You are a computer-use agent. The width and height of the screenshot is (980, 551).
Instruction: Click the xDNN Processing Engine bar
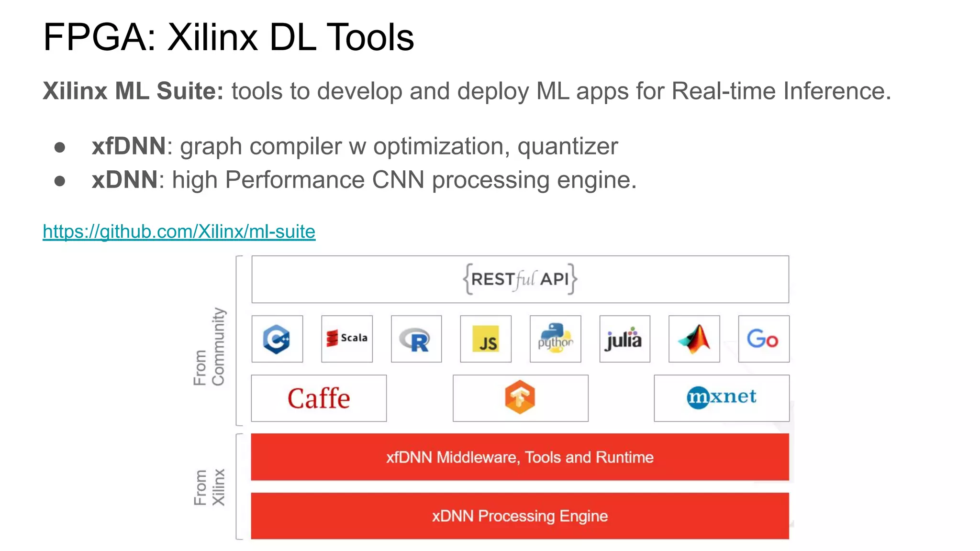[x=520, y=516]
